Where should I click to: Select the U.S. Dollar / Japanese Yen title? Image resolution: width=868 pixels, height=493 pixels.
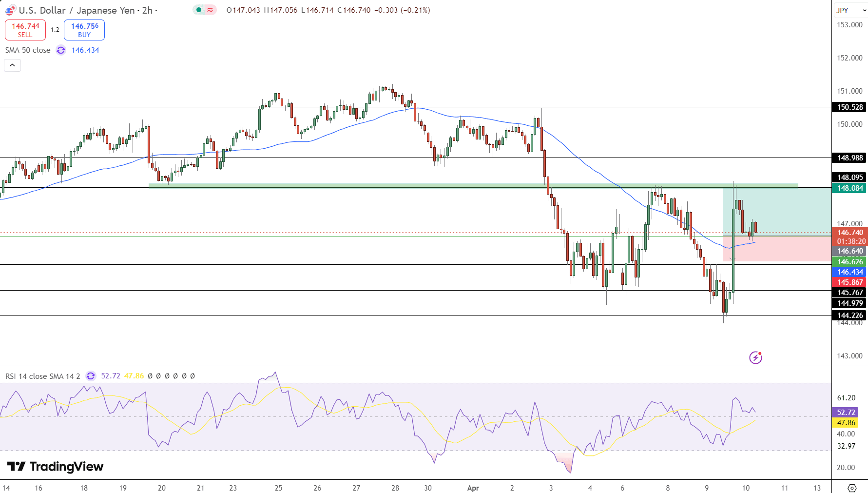tap(77, 10)
